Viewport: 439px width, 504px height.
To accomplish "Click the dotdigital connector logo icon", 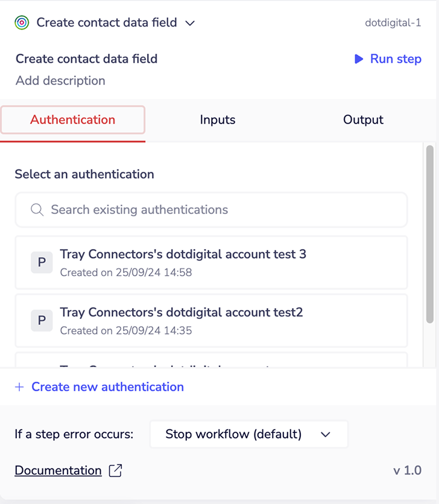I will pyautogui.click(x=21, y=22).
